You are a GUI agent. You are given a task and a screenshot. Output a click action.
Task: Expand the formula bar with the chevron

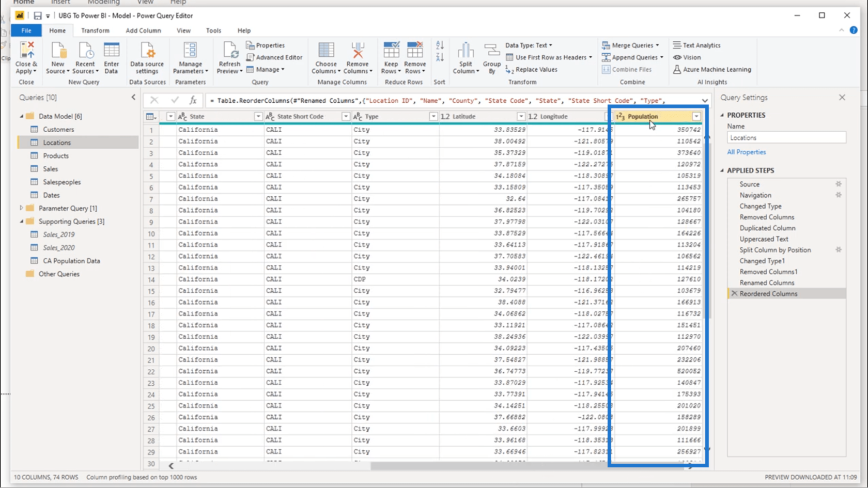tap(705, 101)
